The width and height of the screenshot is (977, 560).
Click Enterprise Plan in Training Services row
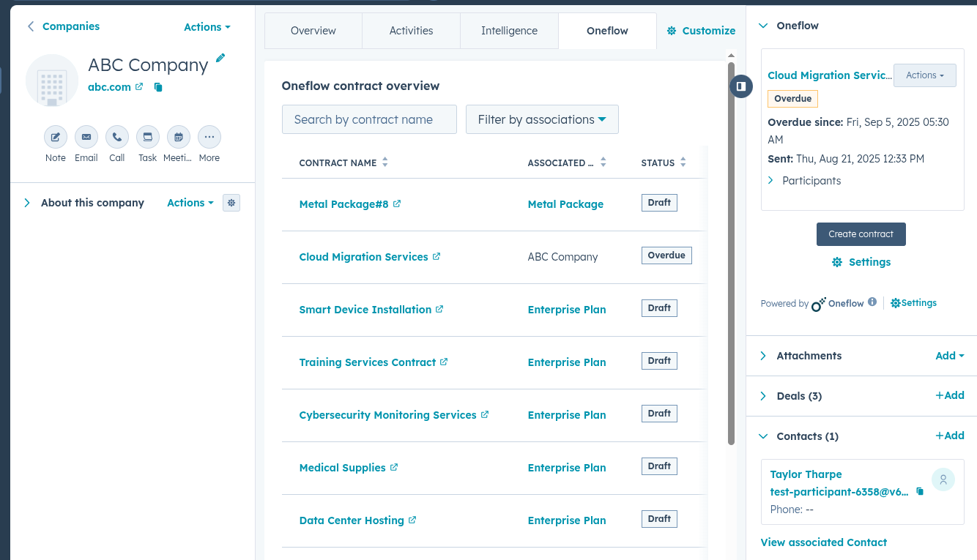click(x=567, y=362)
